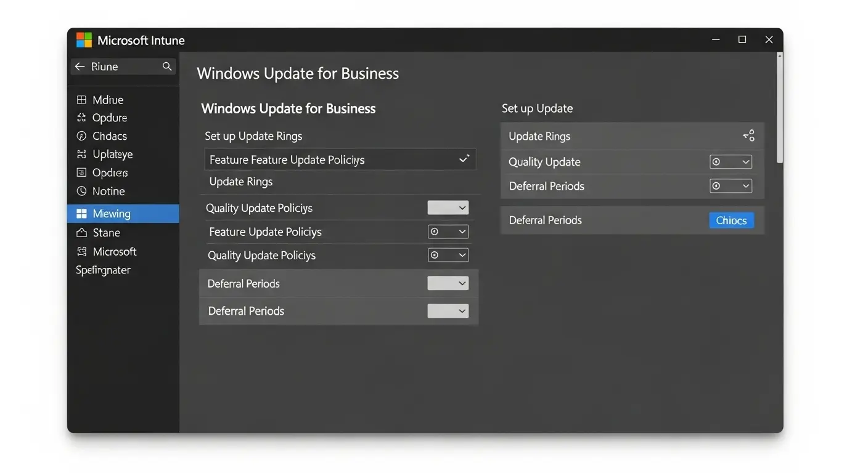Select the Update Rings option under the combo box

[241, 182]
